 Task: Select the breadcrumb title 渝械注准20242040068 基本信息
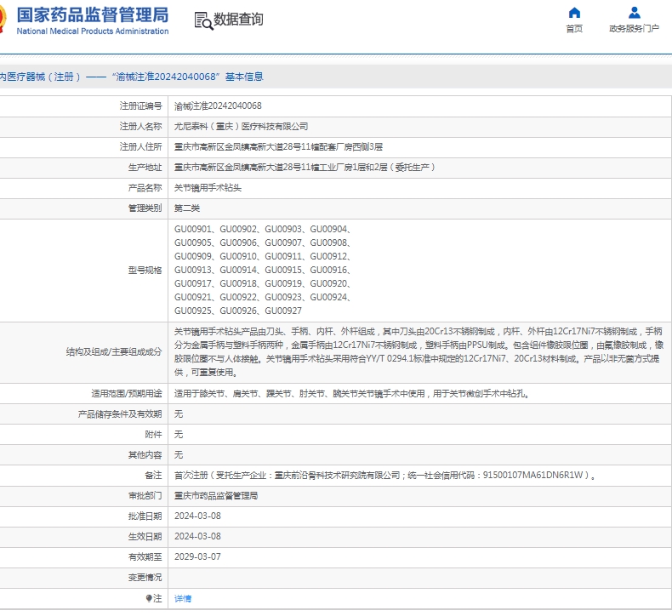pos(188,77)
